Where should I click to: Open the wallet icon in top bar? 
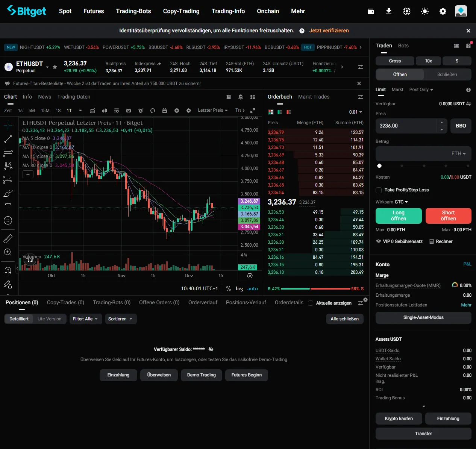tap(371, 11)
